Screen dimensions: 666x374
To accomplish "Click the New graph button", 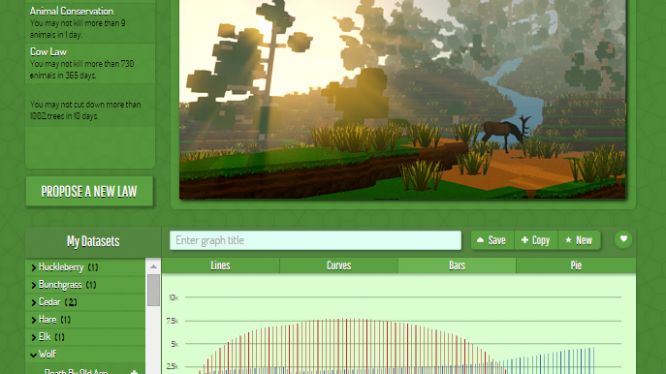I will pos(579,240).
